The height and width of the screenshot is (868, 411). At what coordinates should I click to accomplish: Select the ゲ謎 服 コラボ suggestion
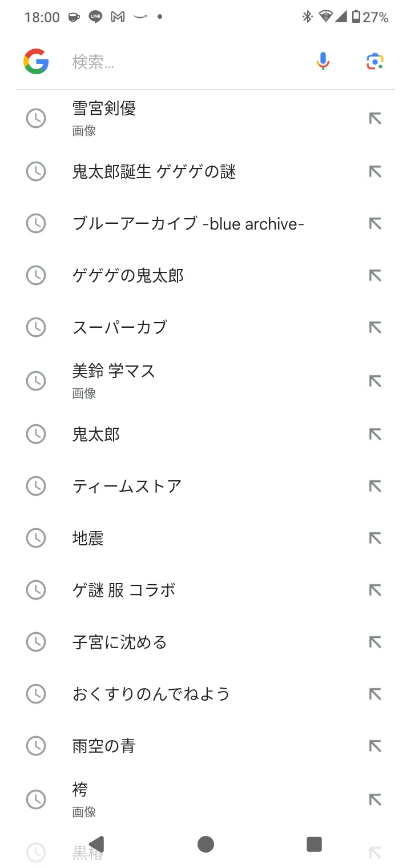coord(124,590)
